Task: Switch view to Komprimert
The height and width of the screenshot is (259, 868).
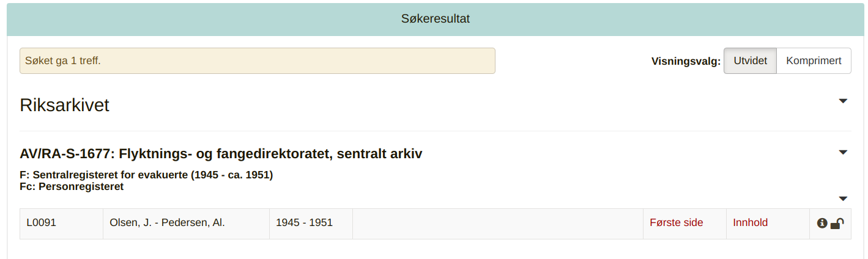Action: pos(814,61)
